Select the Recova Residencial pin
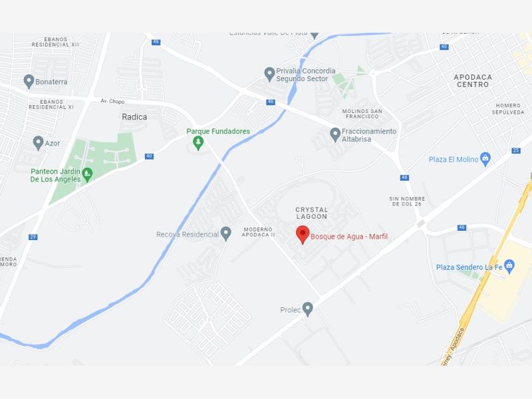 225,234
